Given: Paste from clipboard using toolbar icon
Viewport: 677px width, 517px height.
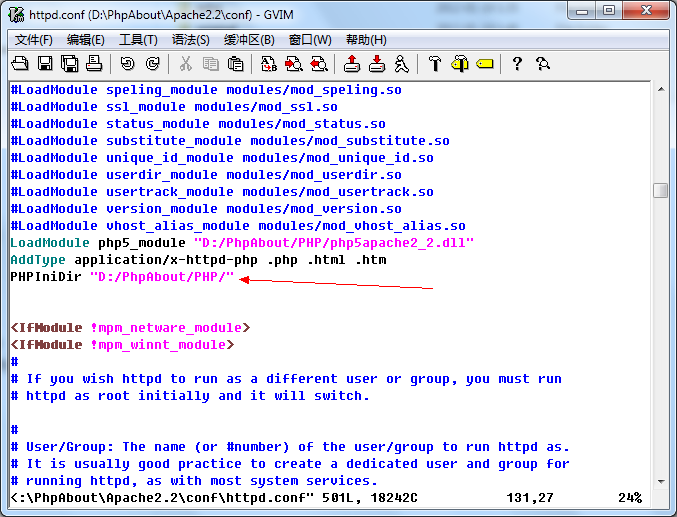Looking at the screenshot, I should [x=235, y=64].
